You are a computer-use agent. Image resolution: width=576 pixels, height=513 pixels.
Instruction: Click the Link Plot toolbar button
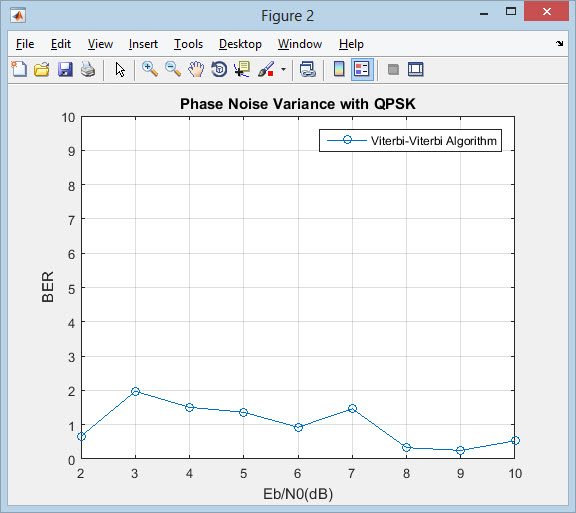[x=307, y=69]
